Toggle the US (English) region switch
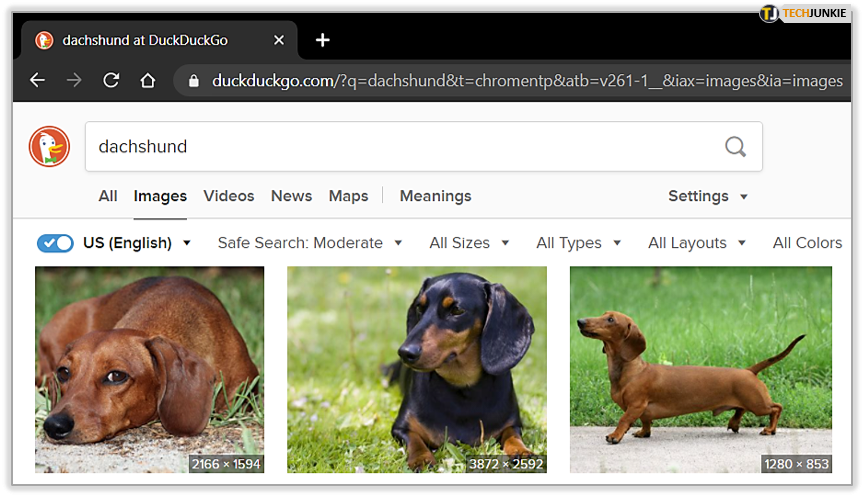The width and height of the screenshot is (864, 497). click(55, 243)
